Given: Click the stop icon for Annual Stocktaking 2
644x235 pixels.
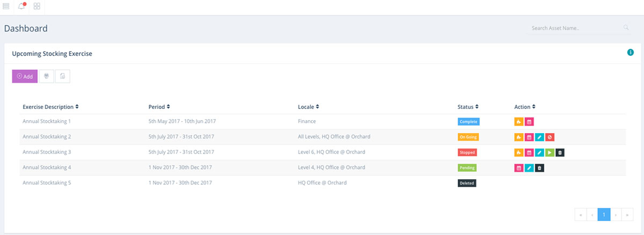Looking at the screenshot, I should [550, 137].
